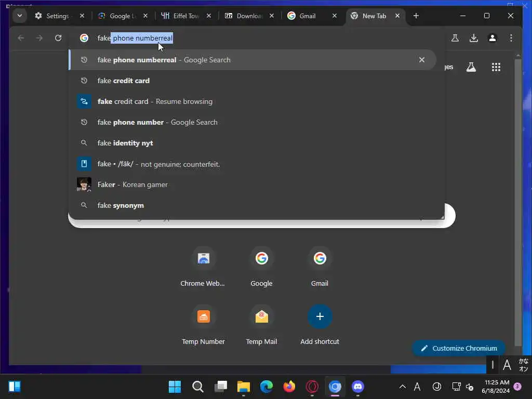Close the Settings tab
Image resolution: width=532 pixels, height=399 pixels.
click(82, 16)
